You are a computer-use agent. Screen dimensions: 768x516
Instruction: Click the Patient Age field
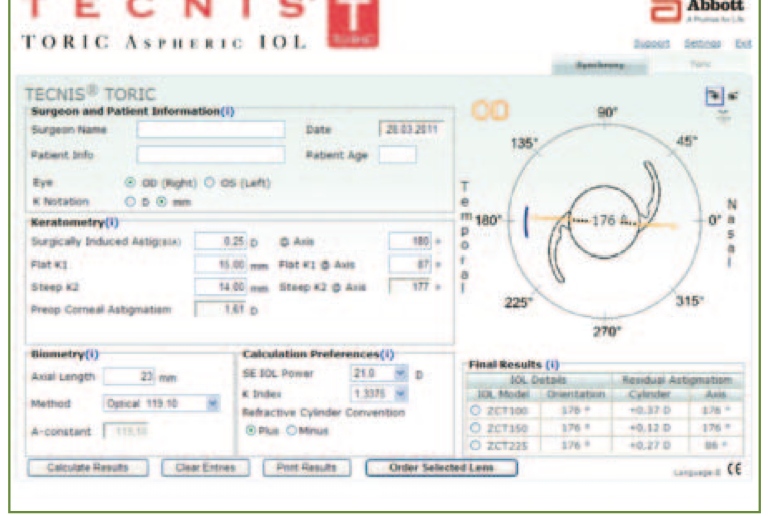[397, 155]
